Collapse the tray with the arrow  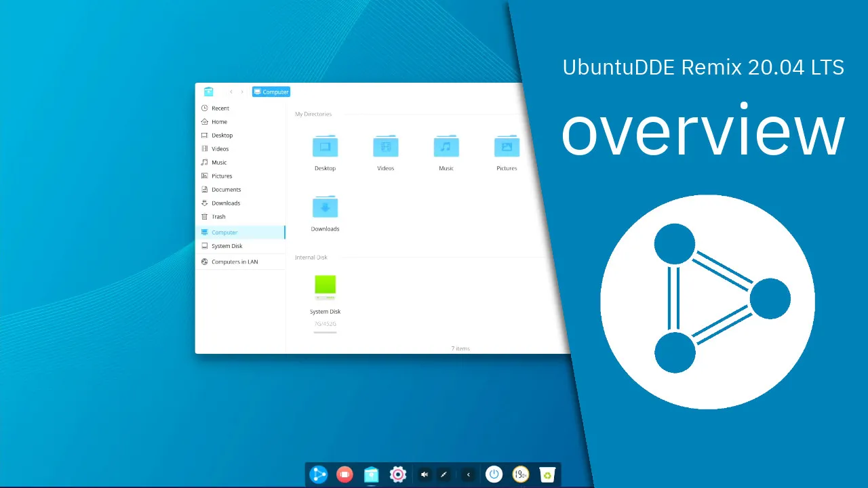pos(468,474)
